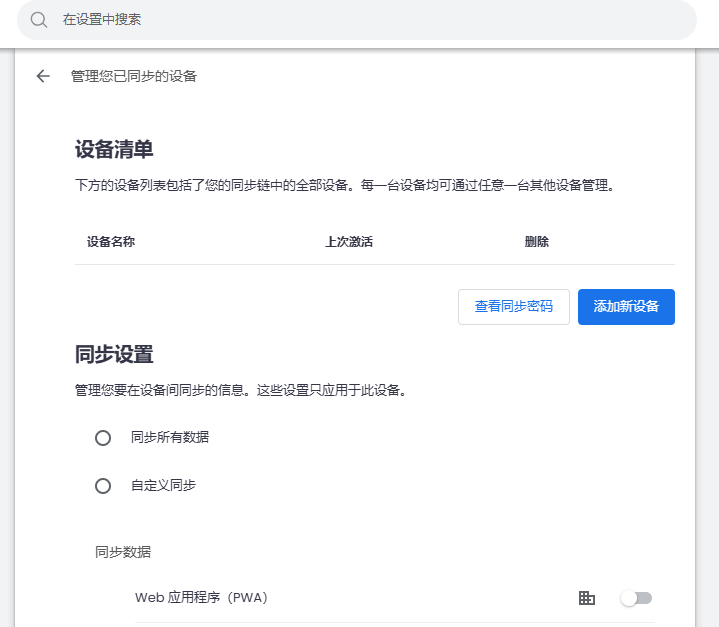This screenshot has width=719, height=627.
Task: Click the 删除 column header
Action: [536, 242]
